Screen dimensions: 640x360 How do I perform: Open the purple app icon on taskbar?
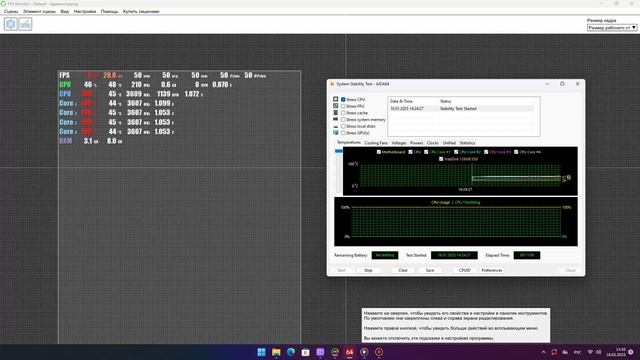[x=320, y=352]
